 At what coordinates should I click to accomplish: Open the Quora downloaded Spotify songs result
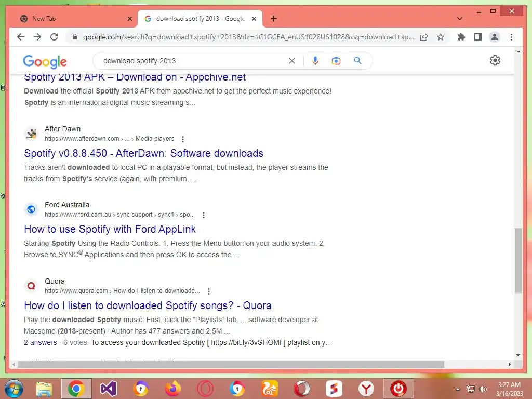(x=148, y=305)
